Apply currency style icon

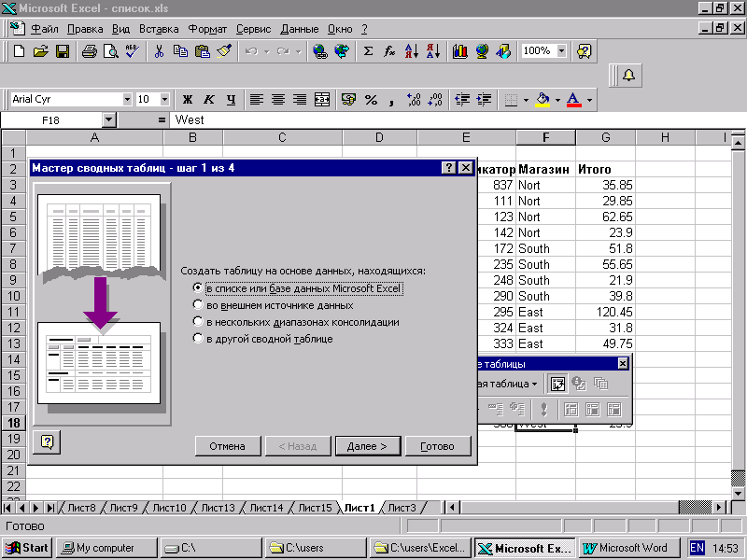[348, 100]
